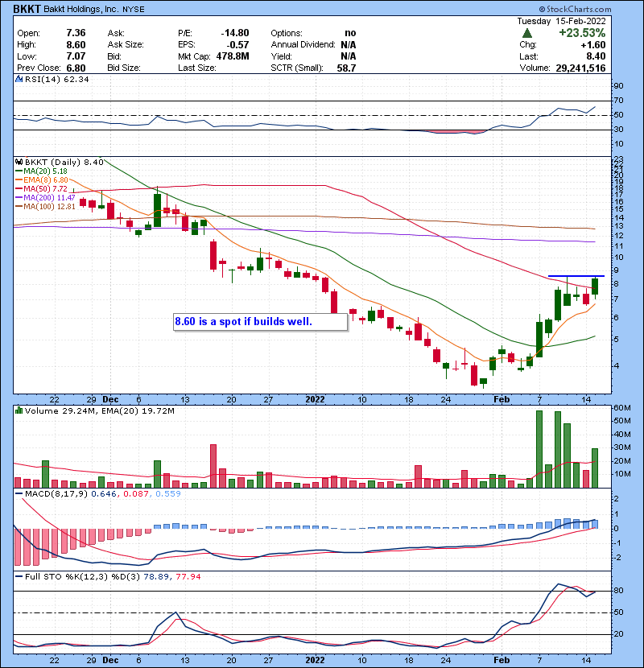Click the RSI(14) 62.34 panel label

click(56, 79)
